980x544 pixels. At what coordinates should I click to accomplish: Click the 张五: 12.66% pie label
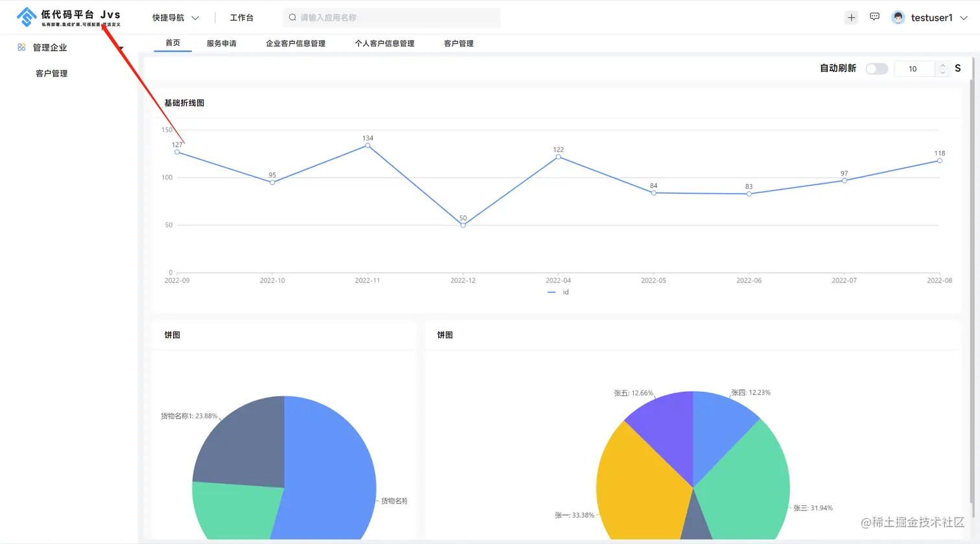[633, 393]
